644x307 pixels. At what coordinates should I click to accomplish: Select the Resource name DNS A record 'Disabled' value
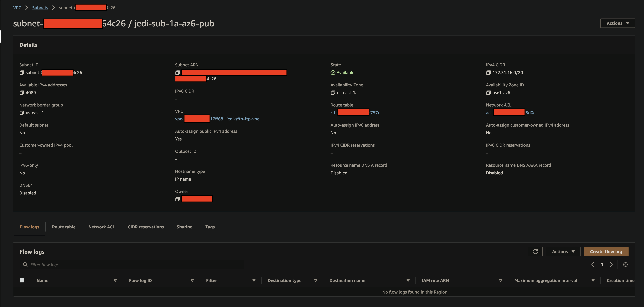point(339,173)
